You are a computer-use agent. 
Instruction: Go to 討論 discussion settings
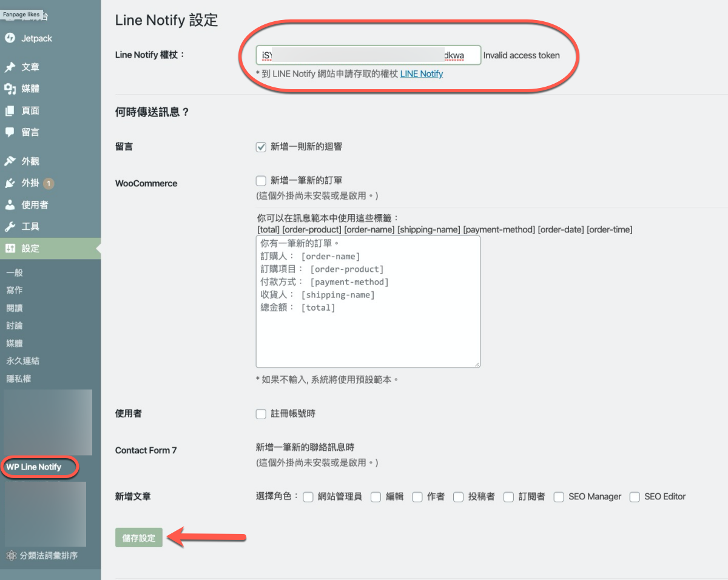[15, 326]
